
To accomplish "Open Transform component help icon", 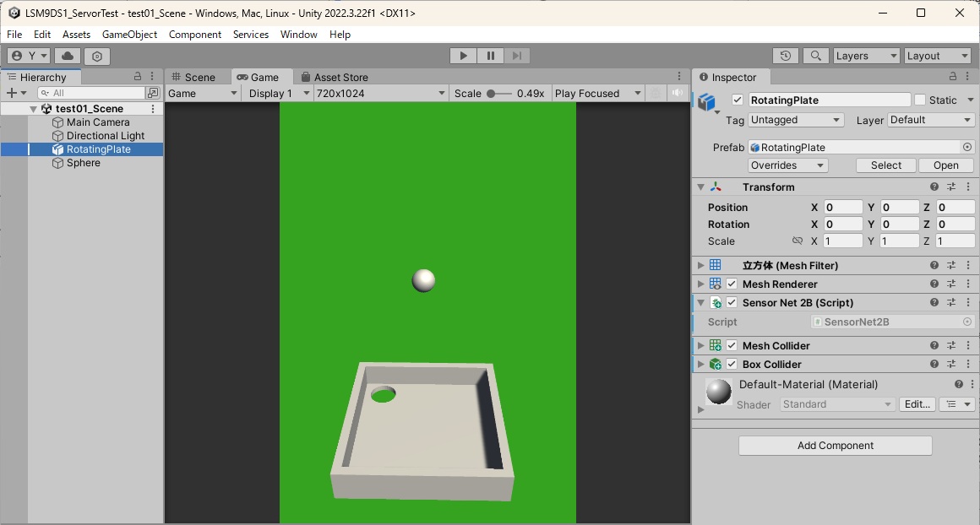I will [x=934, y=187].
